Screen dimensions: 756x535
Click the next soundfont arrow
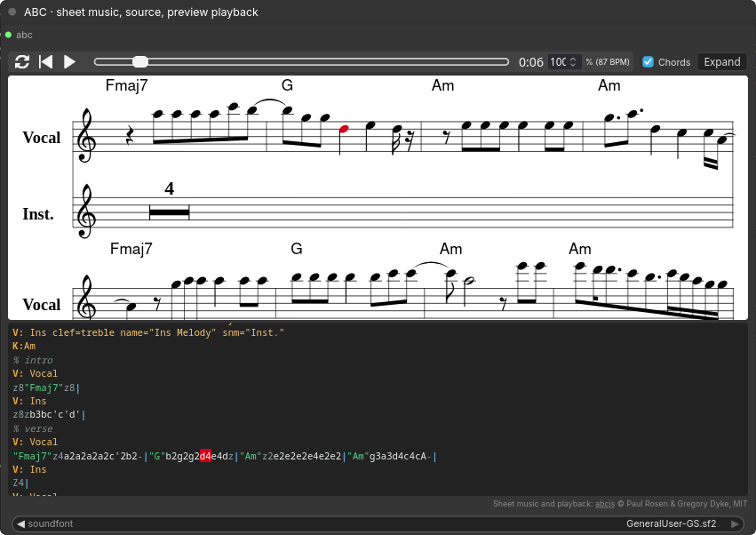[735, 523]
